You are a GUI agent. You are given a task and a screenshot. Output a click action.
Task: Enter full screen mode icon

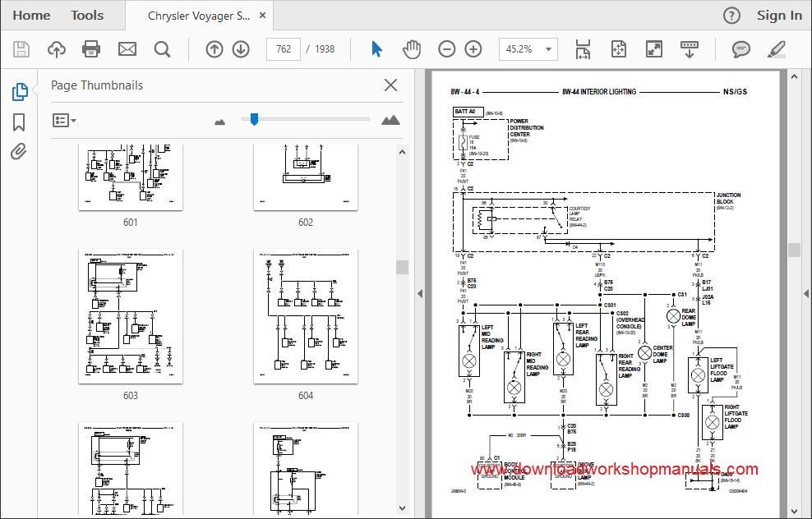coord(654,49)
